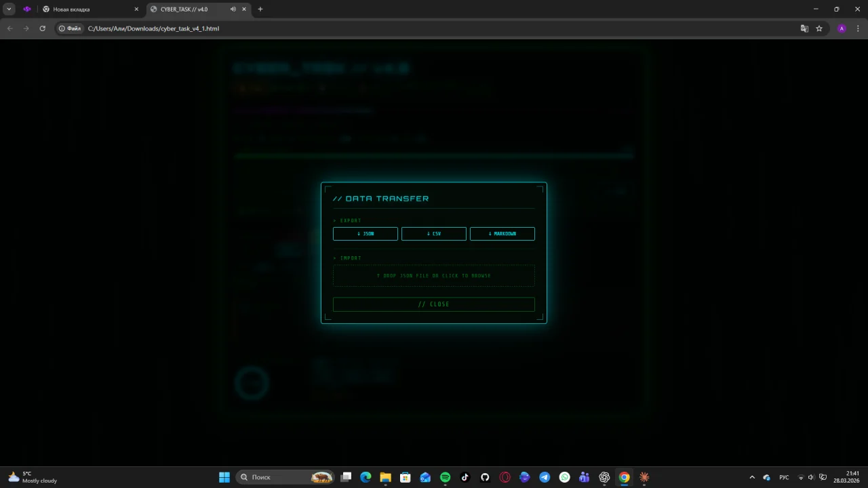This screenshot has height=488, width=868.
Task: Open Spotify from taskbar
Action: click(445, 477)
